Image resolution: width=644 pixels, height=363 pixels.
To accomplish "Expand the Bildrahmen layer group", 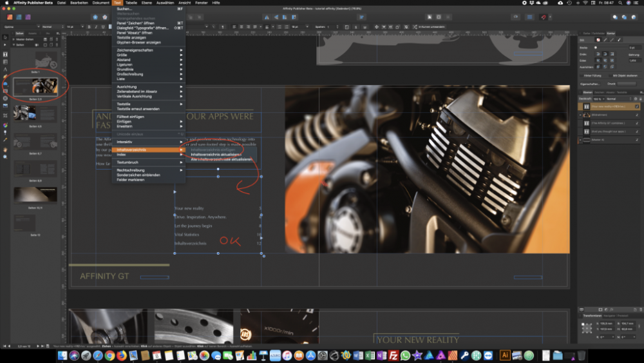I will [581, 115].
